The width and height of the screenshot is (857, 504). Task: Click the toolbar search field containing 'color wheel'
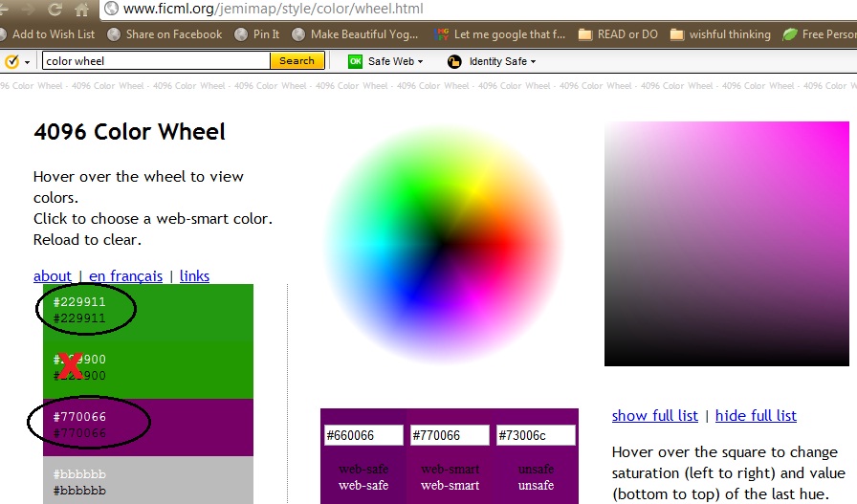(x=156, y=61)
